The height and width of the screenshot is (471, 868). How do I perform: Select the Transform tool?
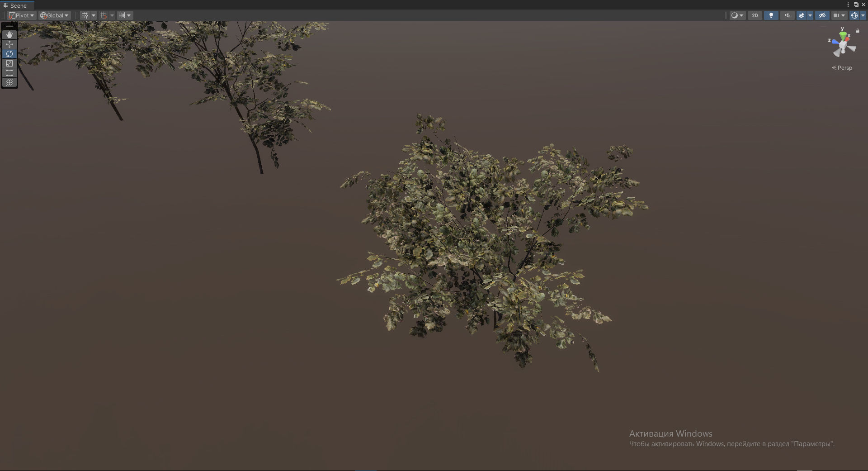click(x=9, y=82)
